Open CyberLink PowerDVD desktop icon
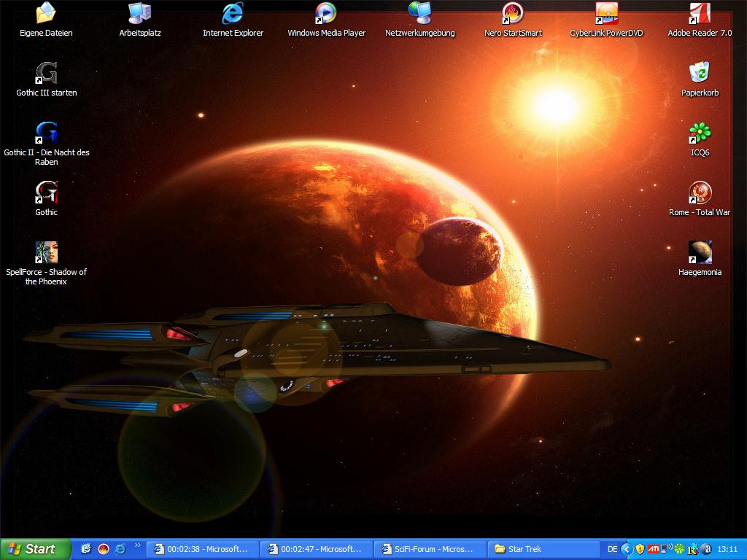747x560 pixels. (606, 14)
